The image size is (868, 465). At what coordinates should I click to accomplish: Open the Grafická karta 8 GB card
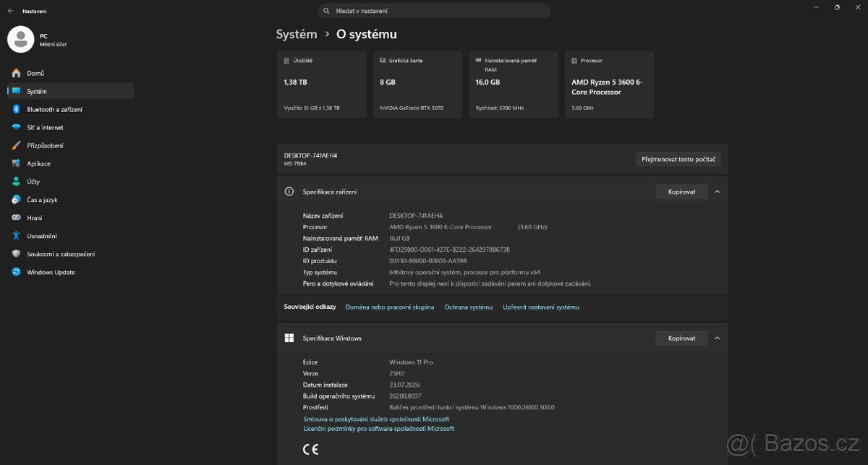pyautogui.click(x=417, y=84)
